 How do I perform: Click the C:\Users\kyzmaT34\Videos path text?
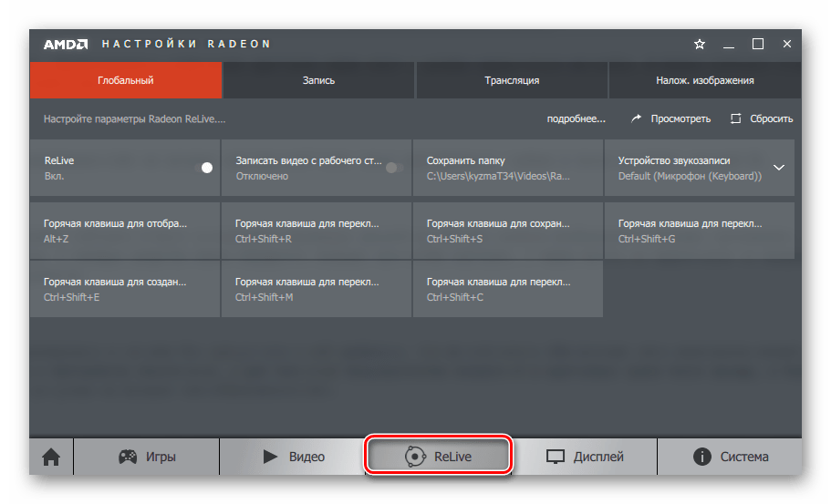[498, 176]
